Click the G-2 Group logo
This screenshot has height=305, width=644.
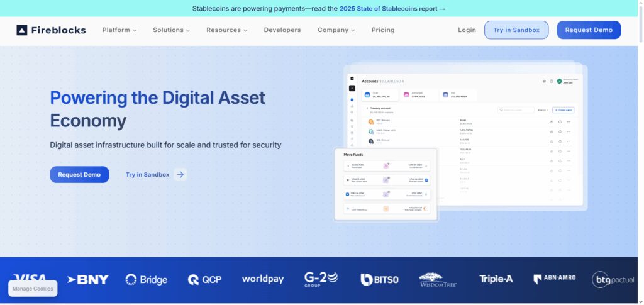tap(321, 279)
